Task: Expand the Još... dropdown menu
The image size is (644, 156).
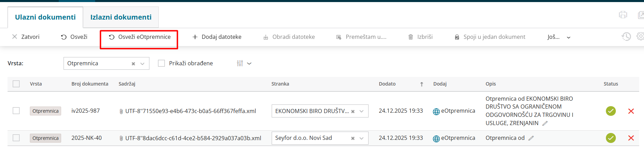Action: coord(558,37)
